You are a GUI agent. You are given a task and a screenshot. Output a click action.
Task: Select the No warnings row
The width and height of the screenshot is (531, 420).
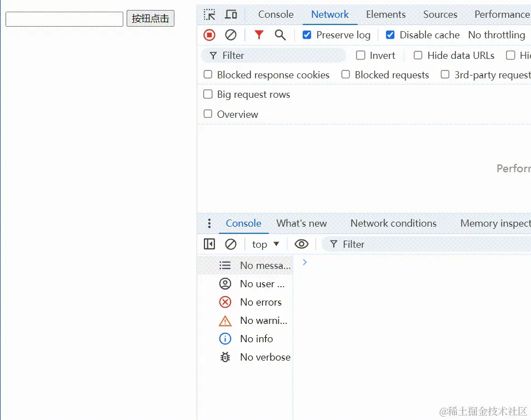pyautogui.click(x=245, y=320)
